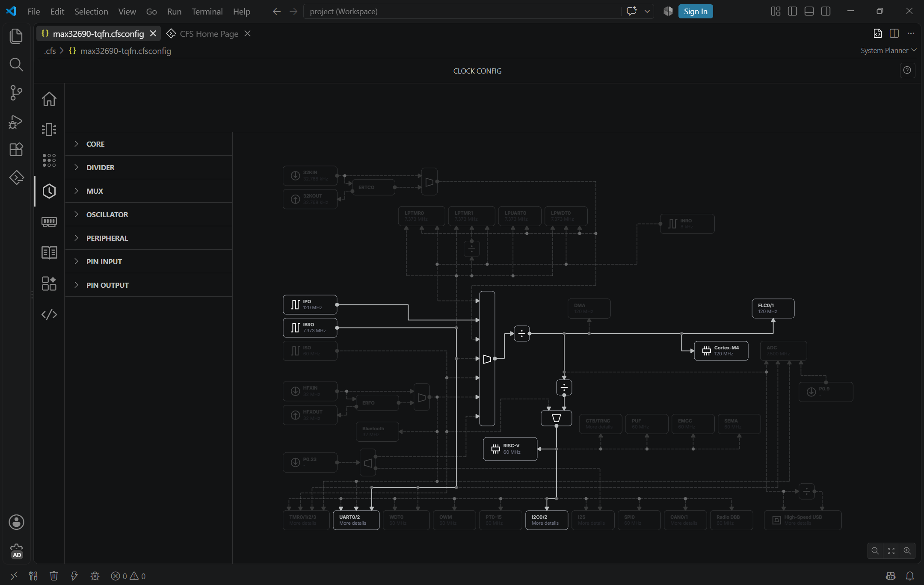This screenshot has height=585, width=924.
Task: Show errors and warnings in status bar
Action: click(128, 576)
